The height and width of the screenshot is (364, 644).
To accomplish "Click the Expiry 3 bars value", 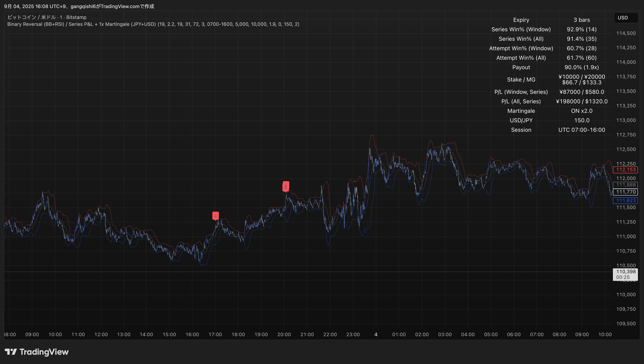I will 581,20.
